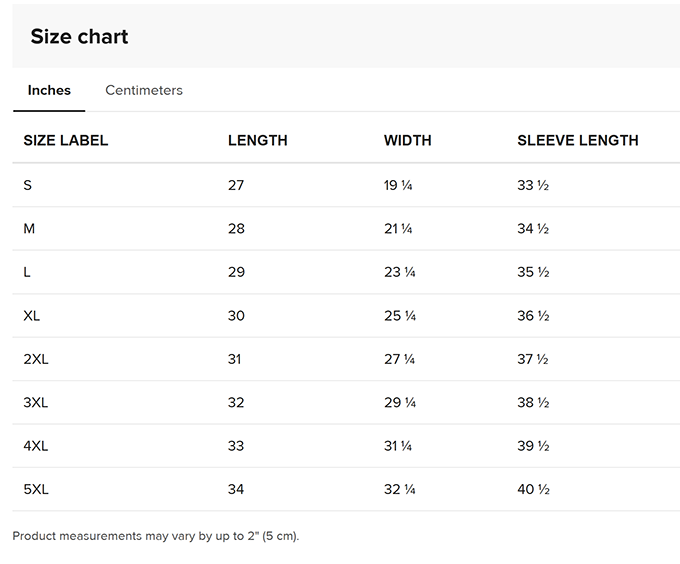The image size is (680, 564).
Task: Click the length value 27
Action: (x=236, y=185)
